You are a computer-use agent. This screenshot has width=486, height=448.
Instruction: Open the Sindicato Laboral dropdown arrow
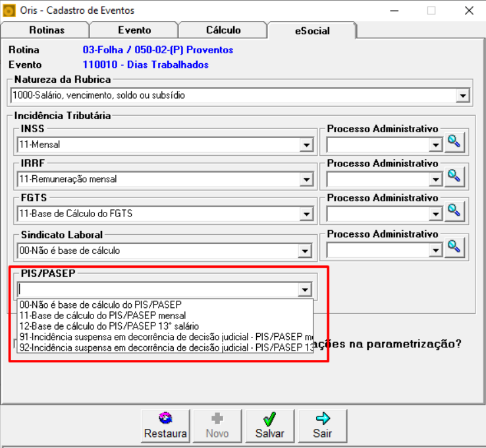coord(305,251)
